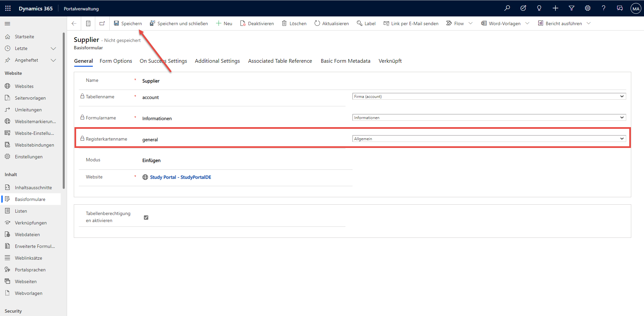Click Aktualisieren to refresh
Image resolution: width=644 pixels, height=316 pixels.
click(x=332, y=23)
